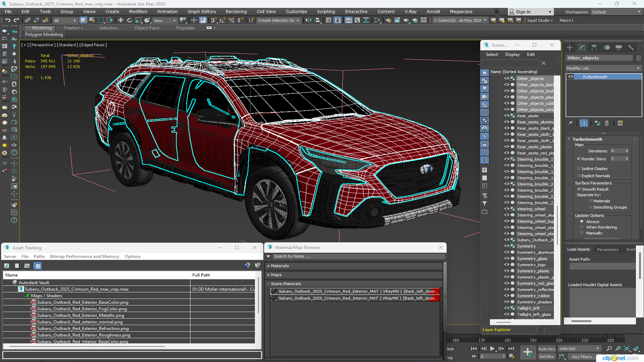Click Display Geometry filter in Scene Explorer
This screenshot has width=644, height=362.
(484, 73)
